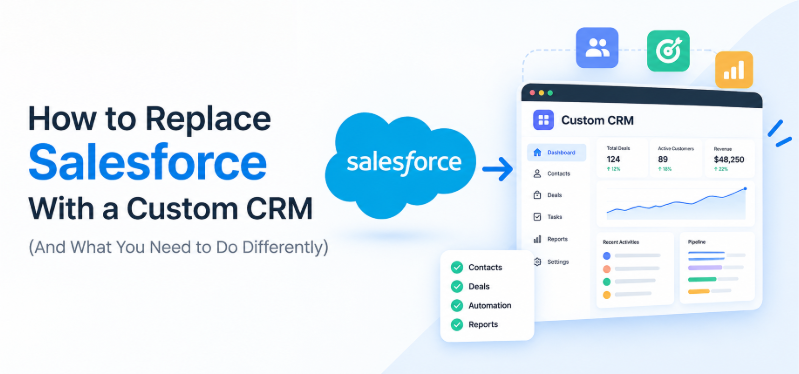Image resolution: width=799 pixels, height=374 pixels.
Task: Click the orange Pipeline progress bar
Action: (x=699, y=291)
